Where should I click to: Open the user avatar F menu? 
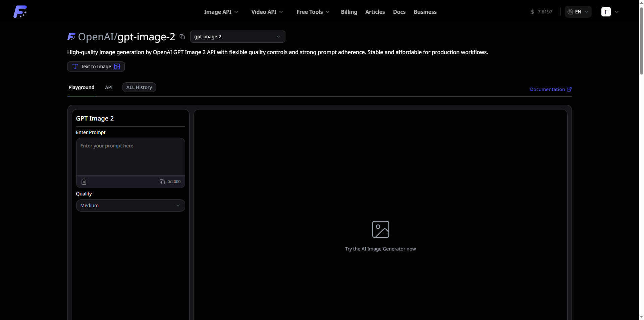pyautogui.click(x=606, y=12)
